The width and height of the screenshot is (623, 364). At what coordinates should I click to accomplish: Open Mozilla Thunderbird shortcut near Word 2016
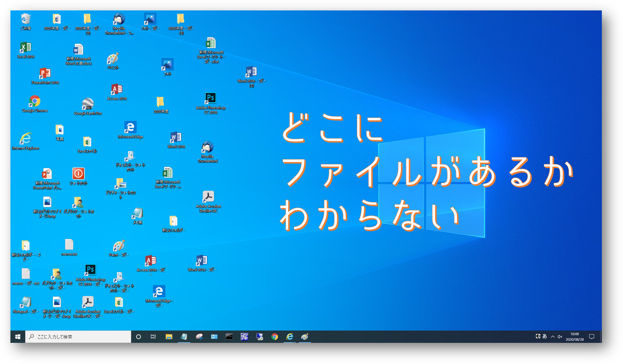(x=207, y=152)
